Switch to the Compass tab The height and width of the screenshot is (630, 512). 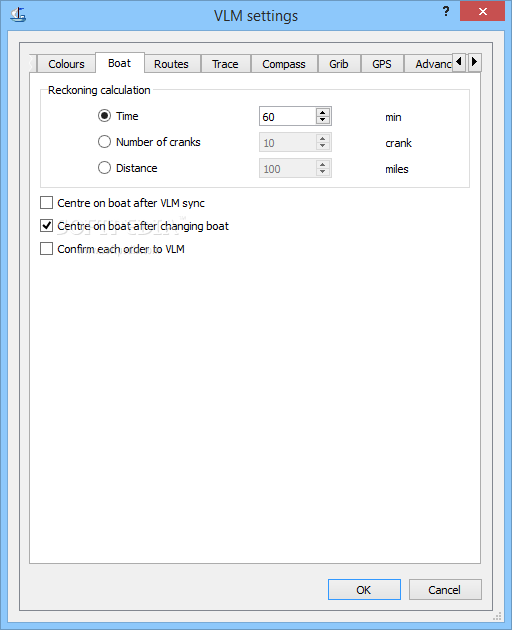284,64
